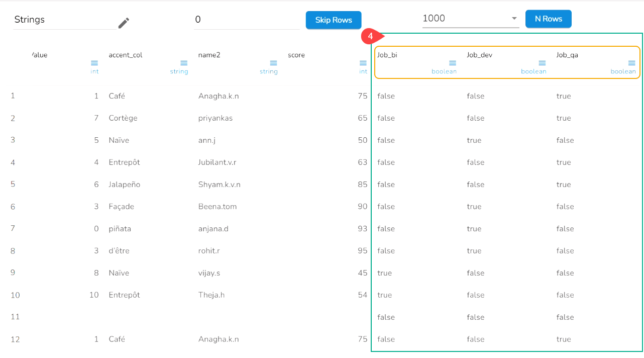
Task: Select the Job_bi column header
Action: (387, 55)
